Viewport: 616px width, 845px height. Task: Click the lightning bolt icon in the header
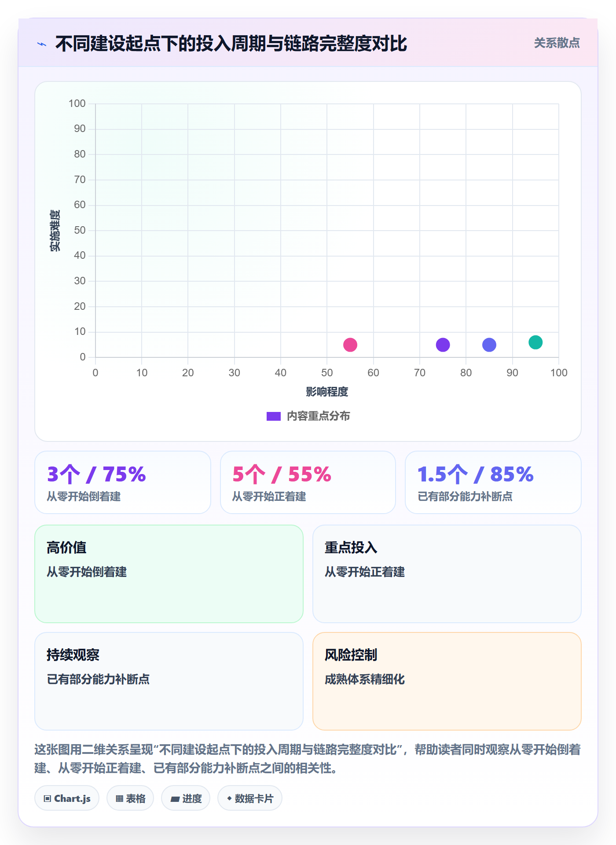(x=42, y=44)
